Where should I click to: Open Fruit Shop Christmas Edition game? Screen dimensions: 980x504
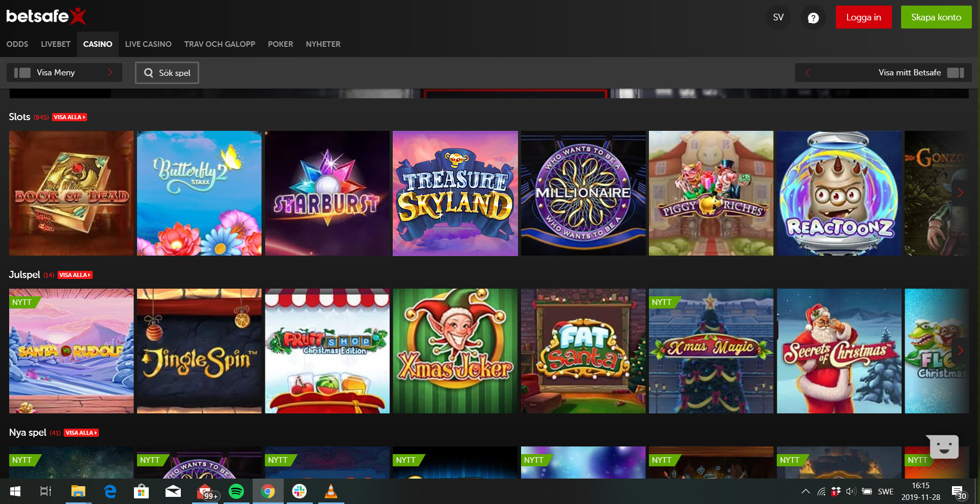[327, 351]
